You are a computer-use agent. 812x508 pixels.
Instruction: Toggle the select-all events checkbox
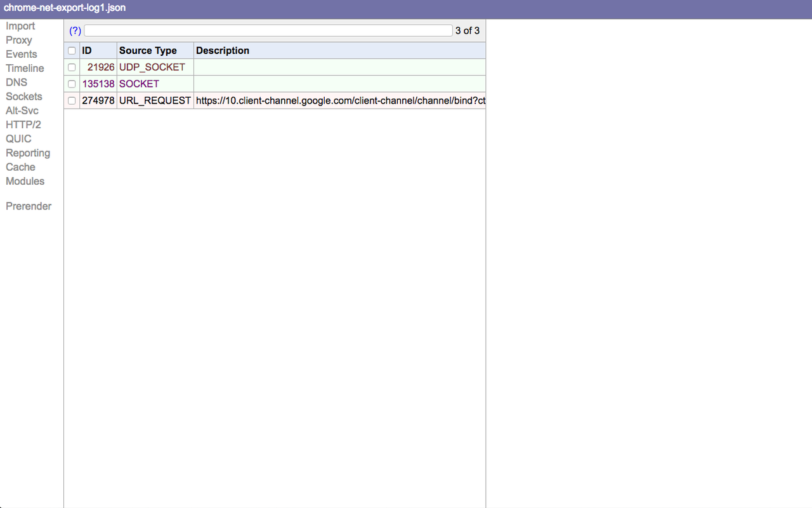[71, 50]
